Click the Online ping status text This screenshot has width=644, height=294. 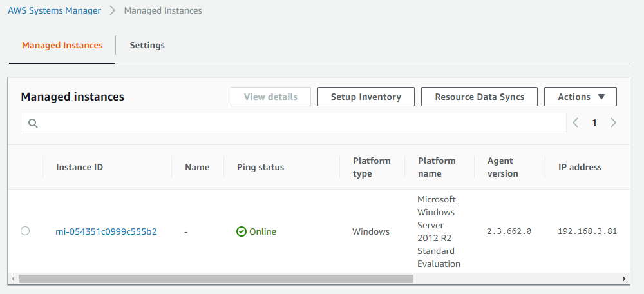[x=263, y=232]
